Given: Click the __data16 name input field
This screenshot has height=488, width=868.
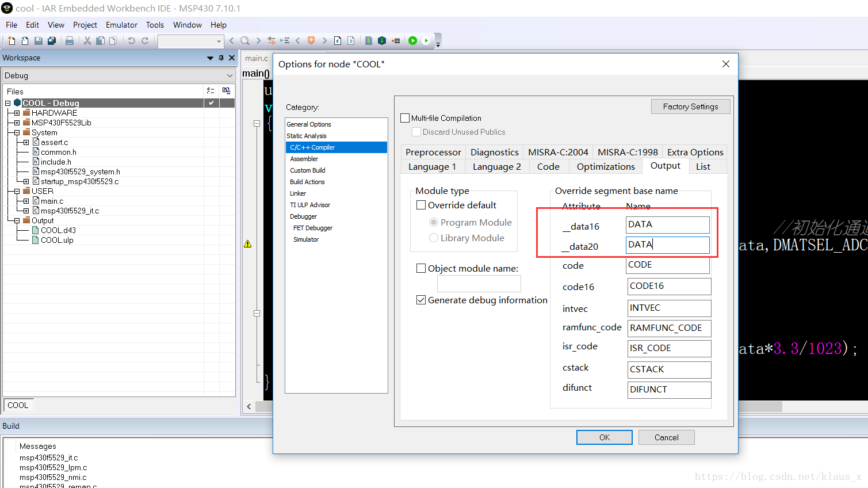Looking at the screenshot, I should [x=668, y=224].
